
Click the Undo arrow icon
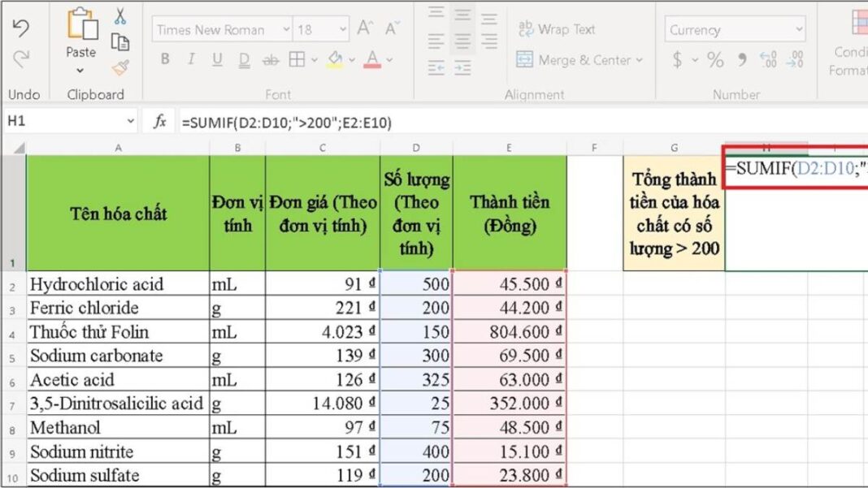(22, 28)
